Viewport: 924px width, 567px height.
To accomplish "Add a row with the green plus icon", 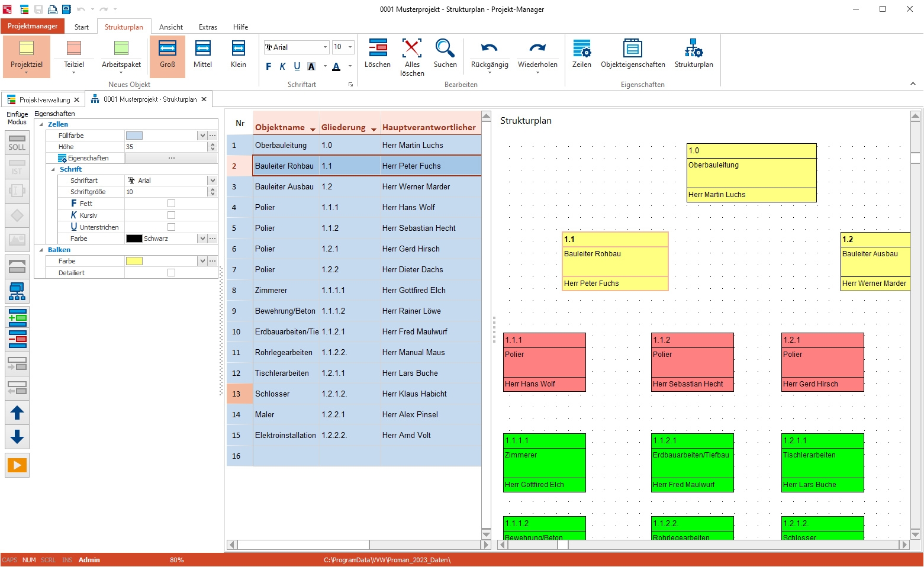I will (x=17, y=318).
